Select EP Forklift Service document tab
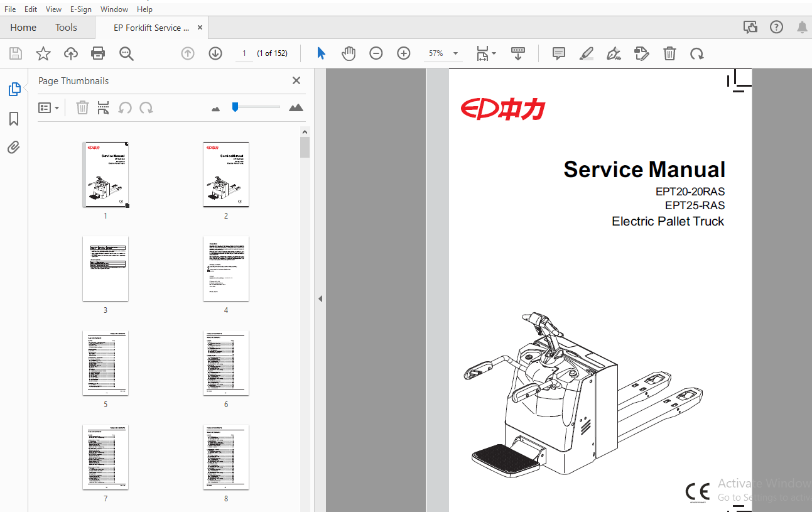Image resolution: width=812 pixels, height=512 pixels. tap(151, 28)
